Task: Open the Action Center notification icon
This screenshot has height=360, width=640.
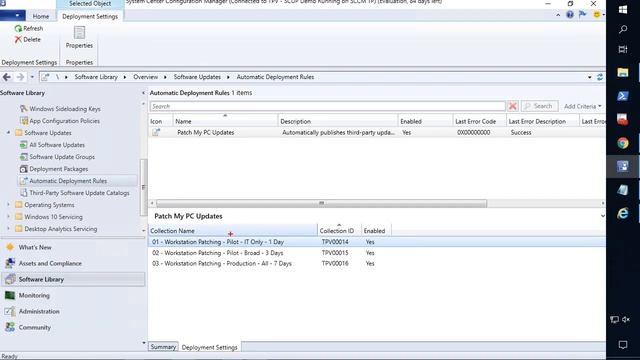Action: click(623, 345)
